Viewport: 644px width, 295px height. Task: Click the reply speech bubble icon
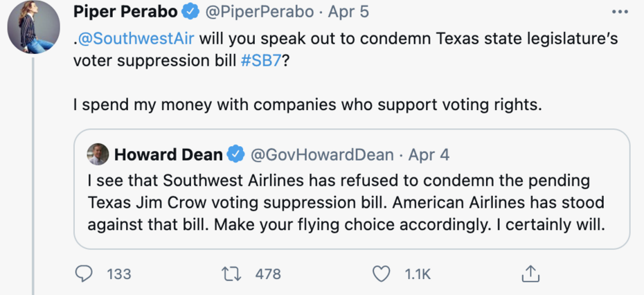click(x=83, y=274)
